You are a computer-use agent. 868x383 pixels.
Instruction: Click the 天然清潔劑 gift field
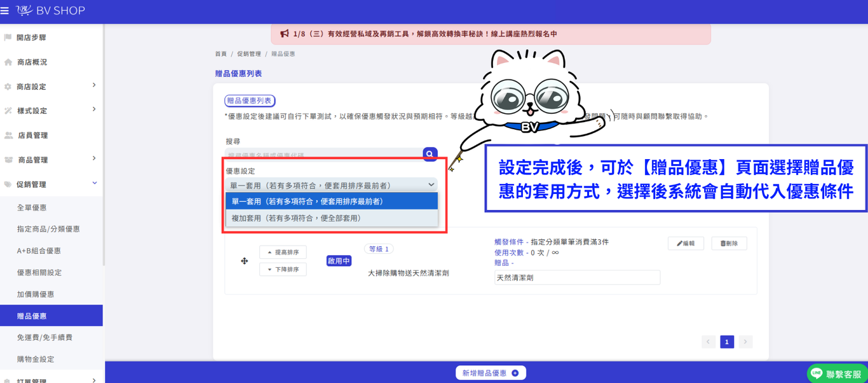point(577,278)
